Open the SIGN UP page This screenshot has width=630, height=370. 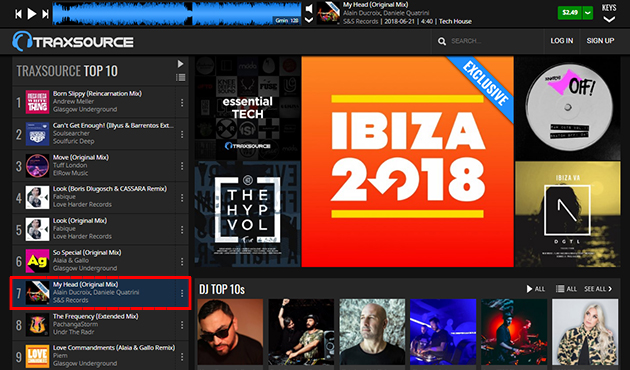click(600, 41)
